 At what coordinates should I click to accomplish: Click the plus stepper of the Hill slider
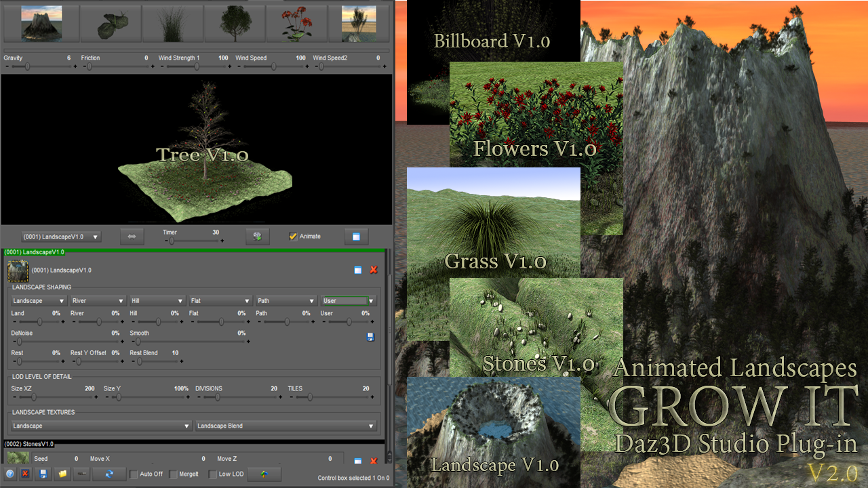pyautogui.click(x=180, y=322)
